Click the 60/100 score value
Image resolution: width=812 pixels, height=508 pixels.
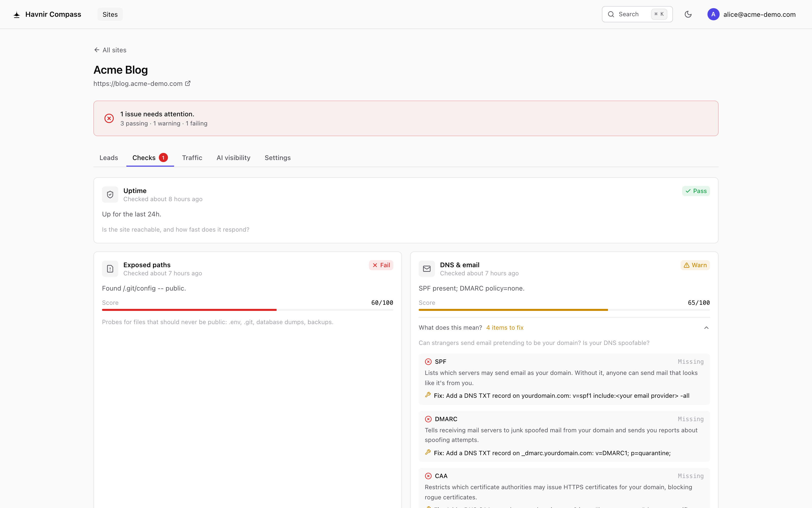(x=382, y=303)
